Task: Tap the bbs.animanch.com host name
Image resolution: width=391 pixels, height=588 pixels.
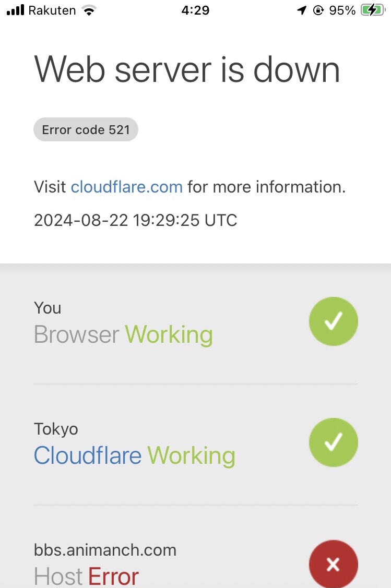Action: point(105,550)
